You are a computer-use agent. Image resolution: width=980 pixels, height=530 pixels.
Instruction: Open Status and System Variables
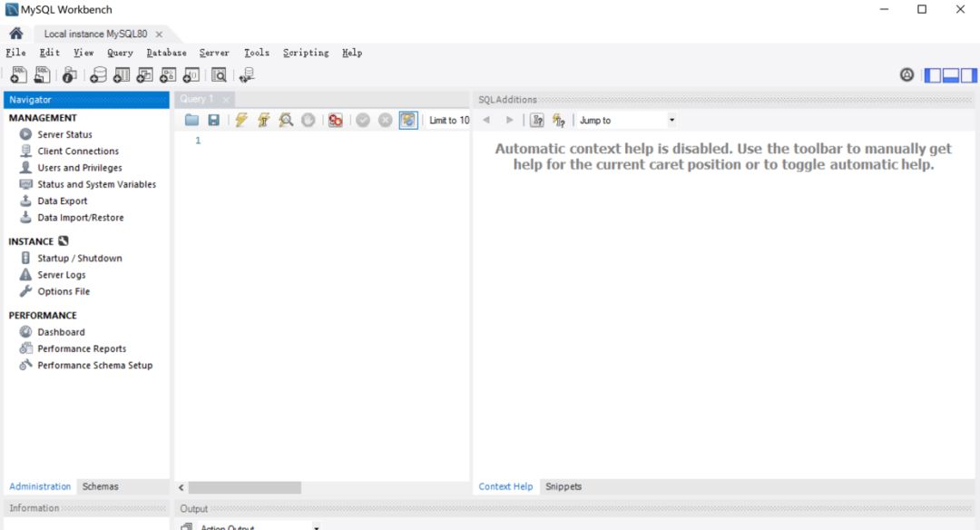tap(96, 184)
